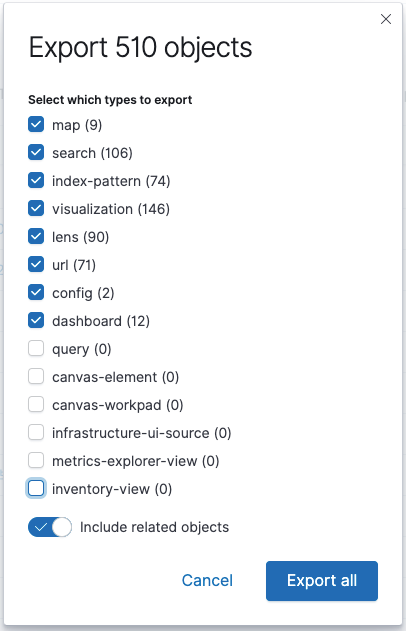The image size is (406, 631).
Task: Uncheck the dashboard (12) checkbox
Action: [36, 320]
